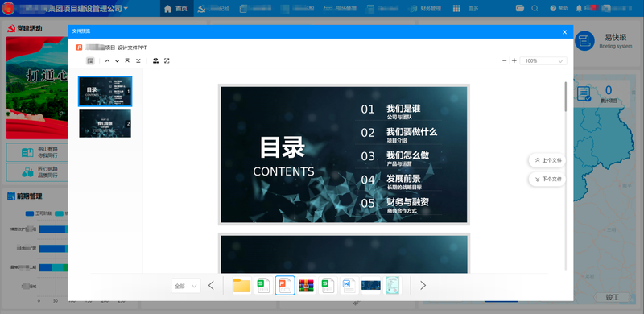Zoom in with the plus icon
Screen dimensions: 644x314
[x=514, y=61]
